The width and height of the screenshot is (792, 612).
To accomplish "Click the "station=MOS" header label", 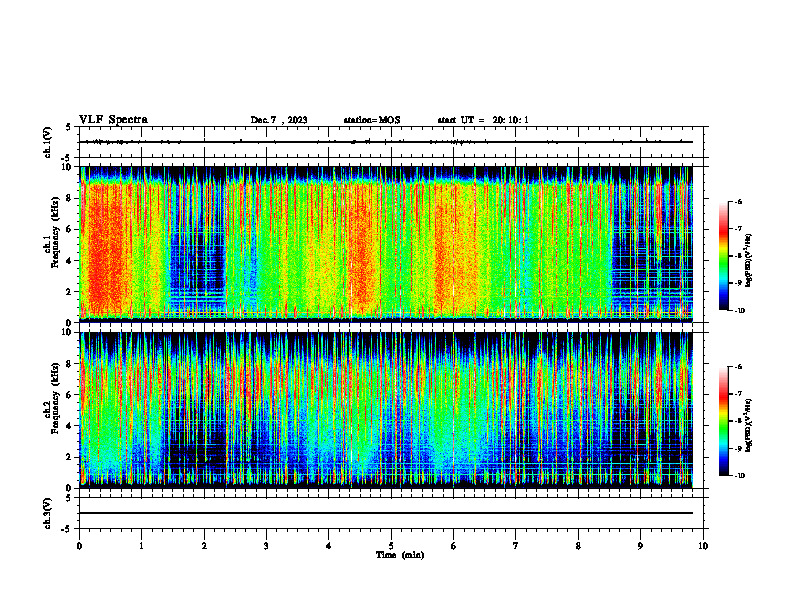I will [x=372, y=120].
